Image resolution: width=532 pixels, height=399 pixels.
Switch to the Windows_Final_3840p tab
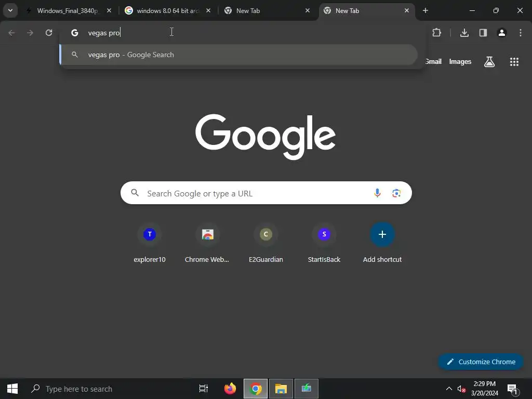click(68, 11)
